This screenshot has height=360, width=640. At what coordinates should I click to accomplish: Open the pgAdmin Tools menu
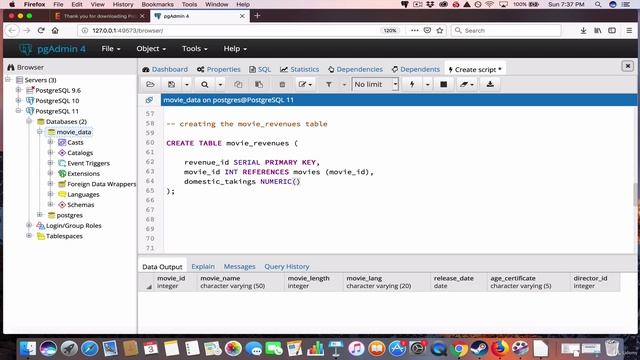coord(195,49)
